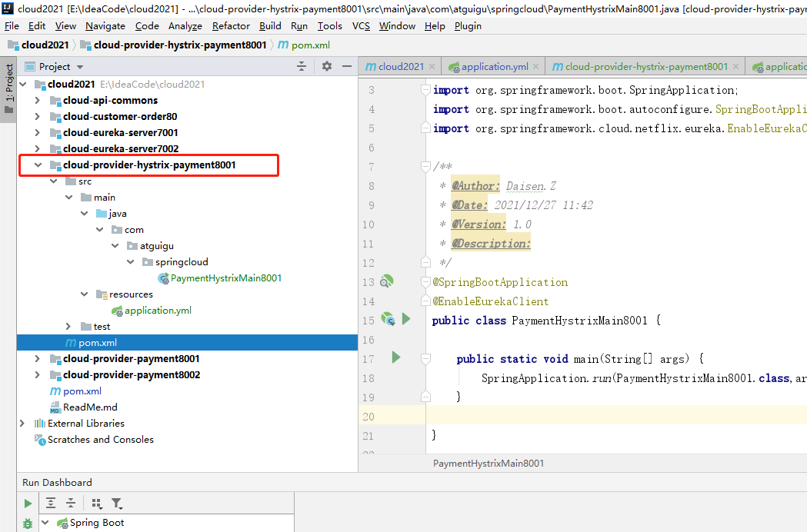Expand cloud-customer-order80 module

[x=37, y=116]
